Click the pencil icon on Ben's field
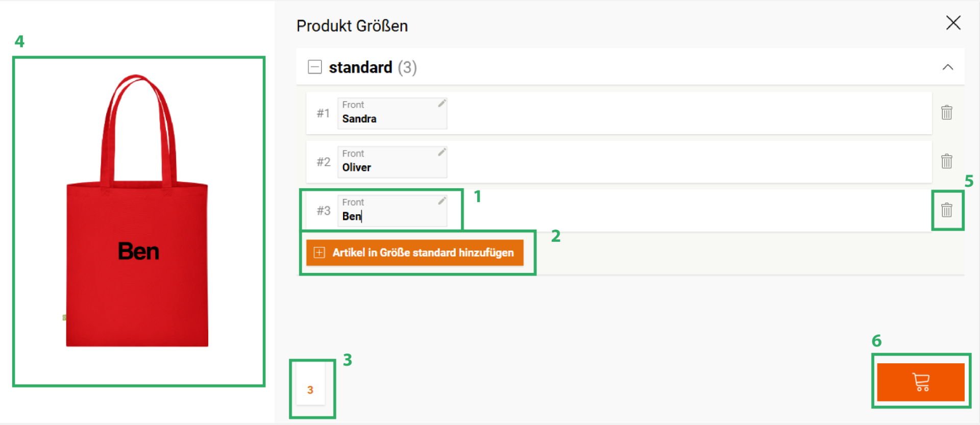This screenshot has height=425, width=980. tap(442, 201)
